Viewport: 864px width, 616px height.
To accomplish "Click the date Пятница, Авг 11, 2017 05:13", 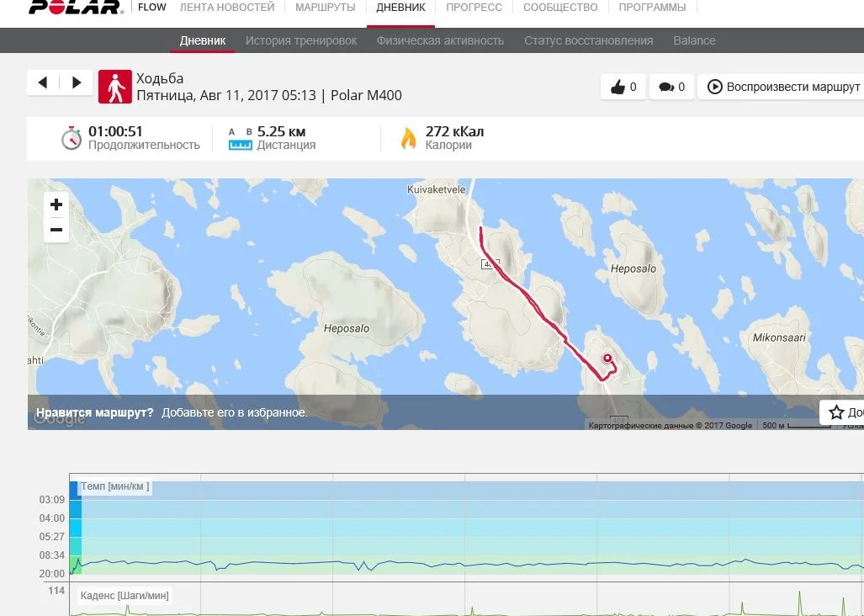I will (226, 95).
